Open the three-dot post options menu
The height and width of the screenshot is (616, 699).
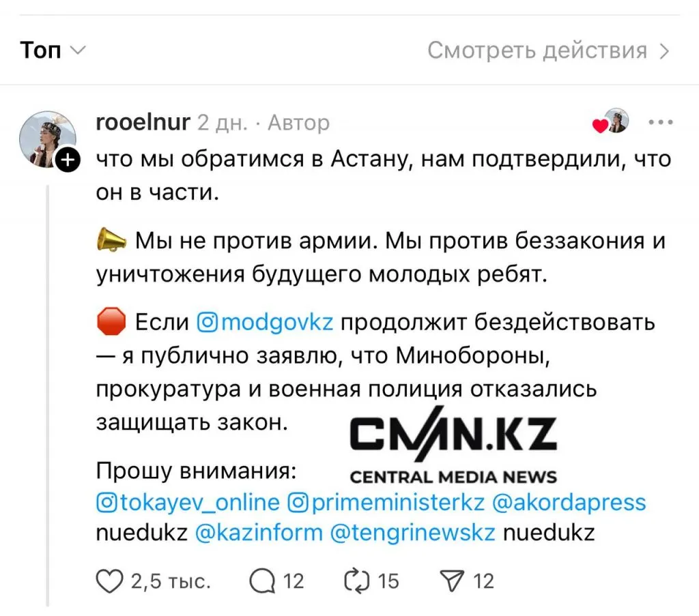coord(659,123)
